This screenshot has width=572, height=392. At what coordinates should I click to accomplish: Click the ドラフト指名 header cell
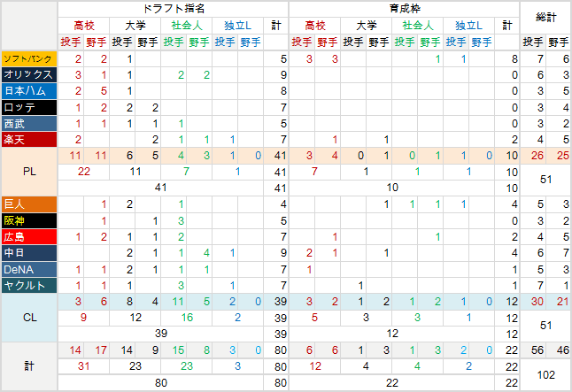click(173, 9)
